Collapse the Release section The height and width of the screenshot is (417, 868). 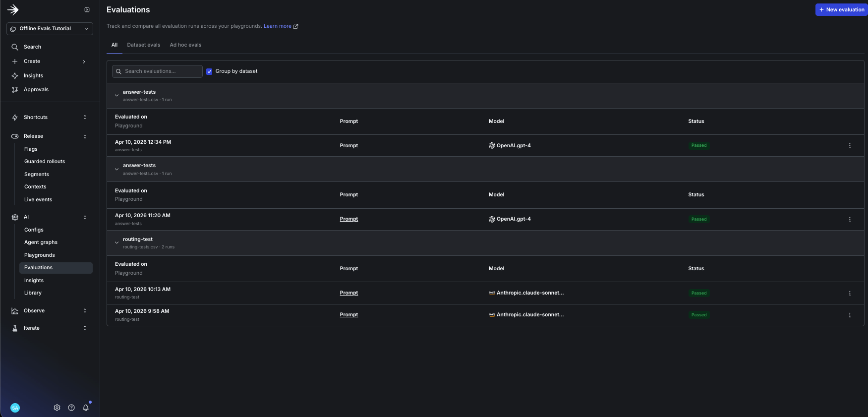85,136
